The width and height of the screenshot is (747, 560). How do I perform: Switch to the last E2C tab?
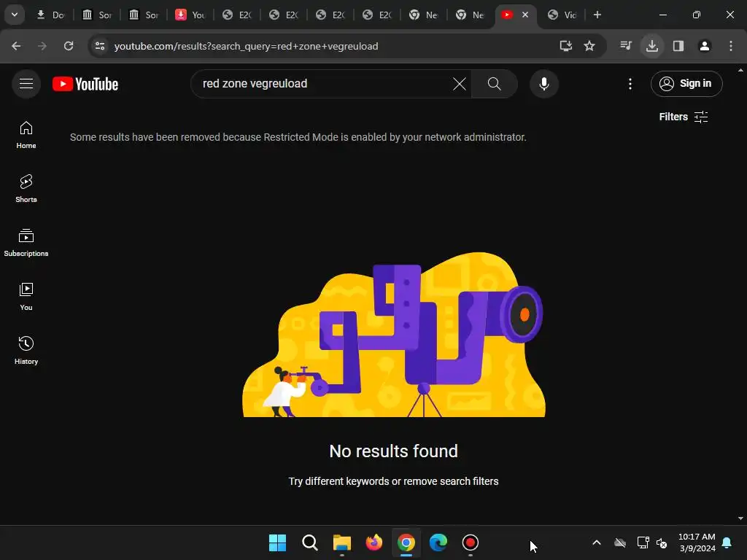(x=377, y=15)
